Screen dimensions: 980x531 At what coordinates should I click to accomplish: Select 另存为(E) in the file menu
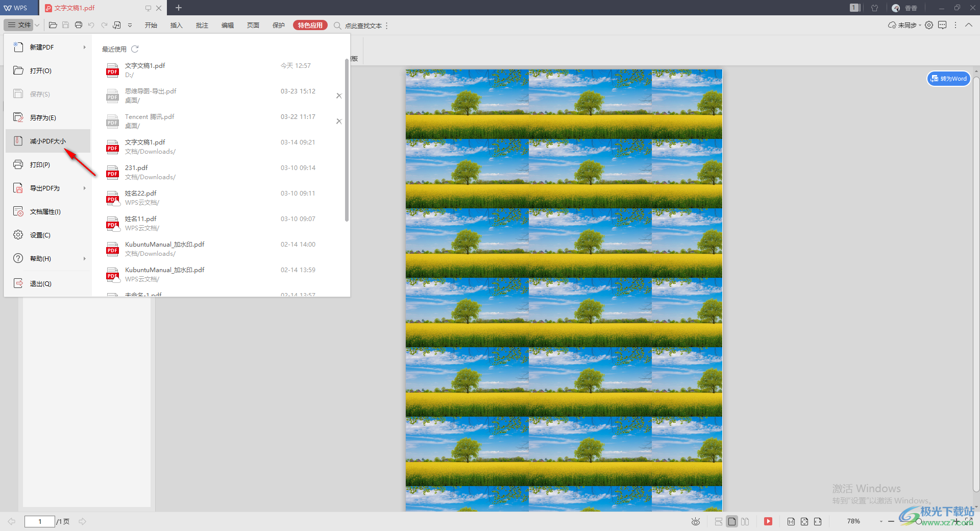pyautogui.click(x=48, y=117)
